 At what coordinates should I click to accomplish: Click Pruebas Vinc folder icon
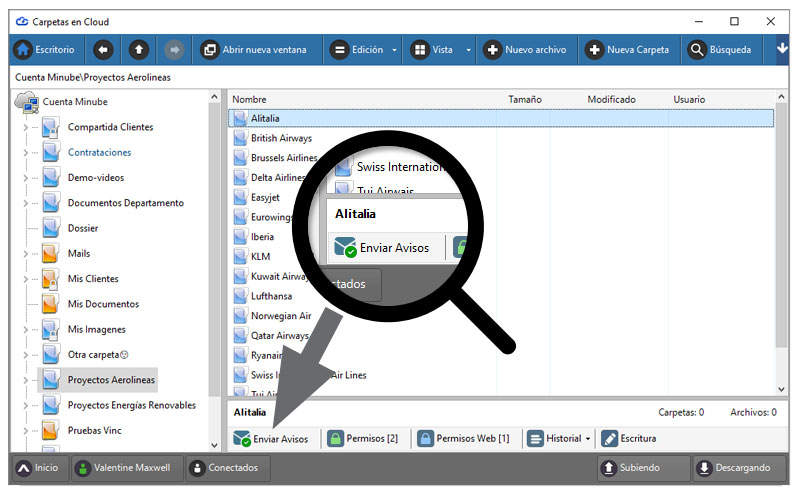tap(50, 430)
